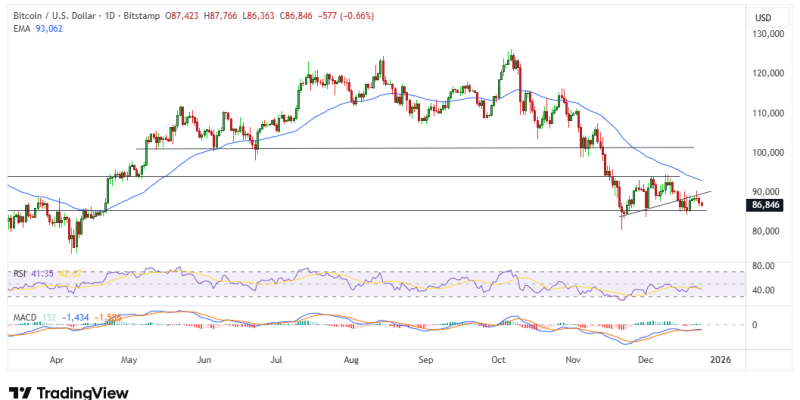
Task: Open the RSI indicator legend label
Action: pos(19,271)
